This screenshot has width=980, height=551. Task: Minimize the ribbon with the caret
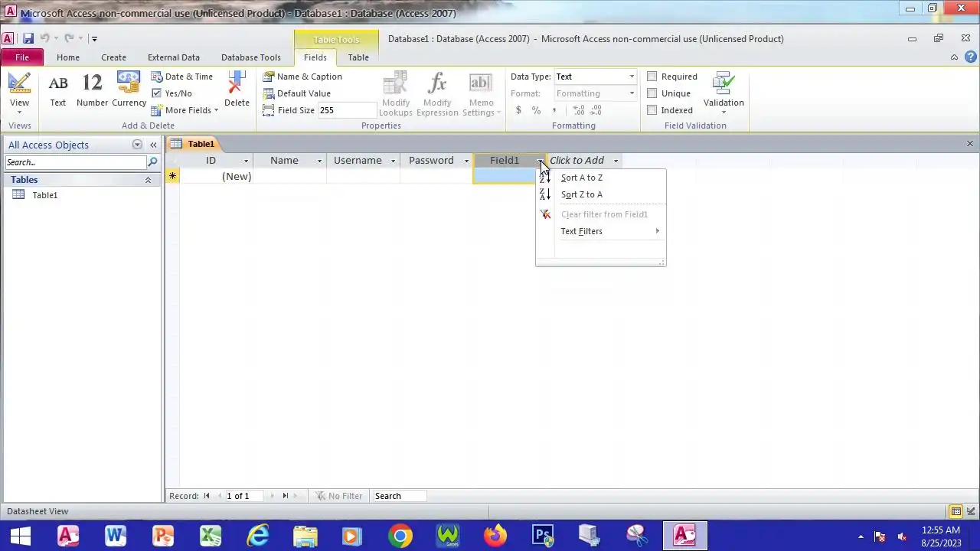(x=954, y=57)
